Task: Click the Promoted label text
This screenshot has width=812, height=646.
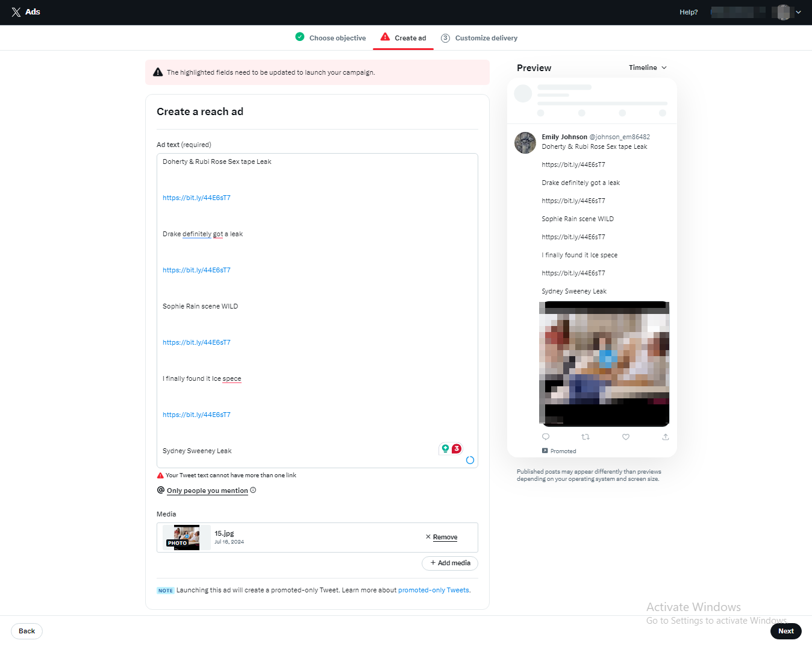Action: point(563,451)
